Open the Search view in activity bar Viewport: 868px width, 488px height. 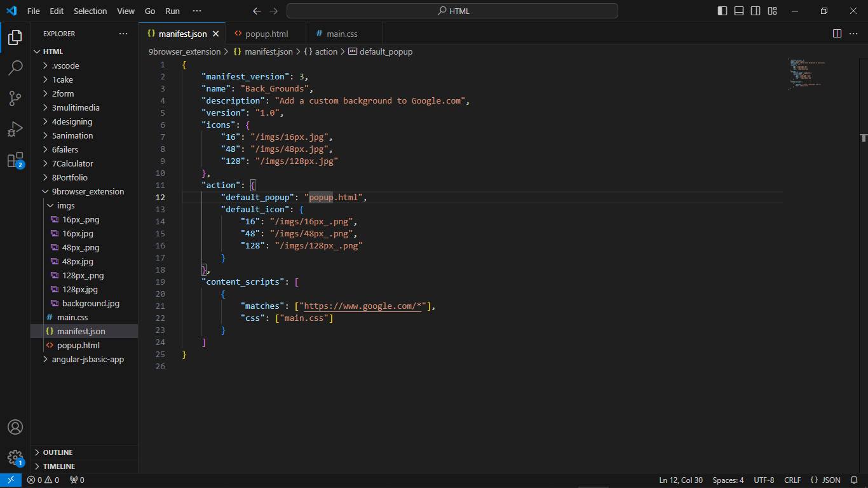[x=15, y=67]
